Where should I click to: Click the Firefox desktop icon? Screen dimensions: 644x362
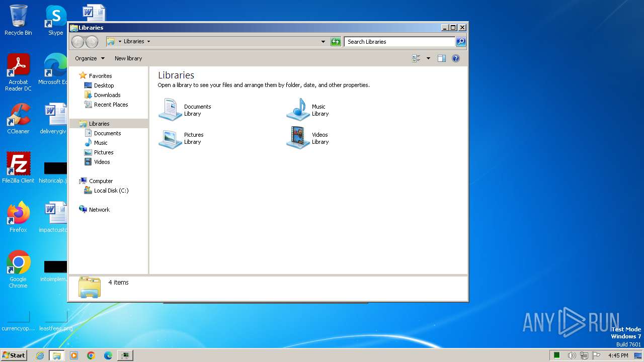(18, 217)
